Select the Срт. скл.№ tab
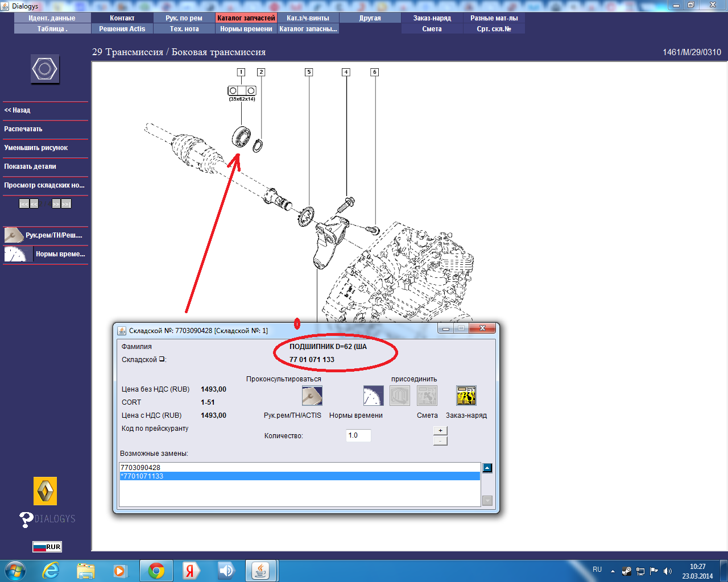The height and width of the screenshot is (582, 728). tap(494, 29)
